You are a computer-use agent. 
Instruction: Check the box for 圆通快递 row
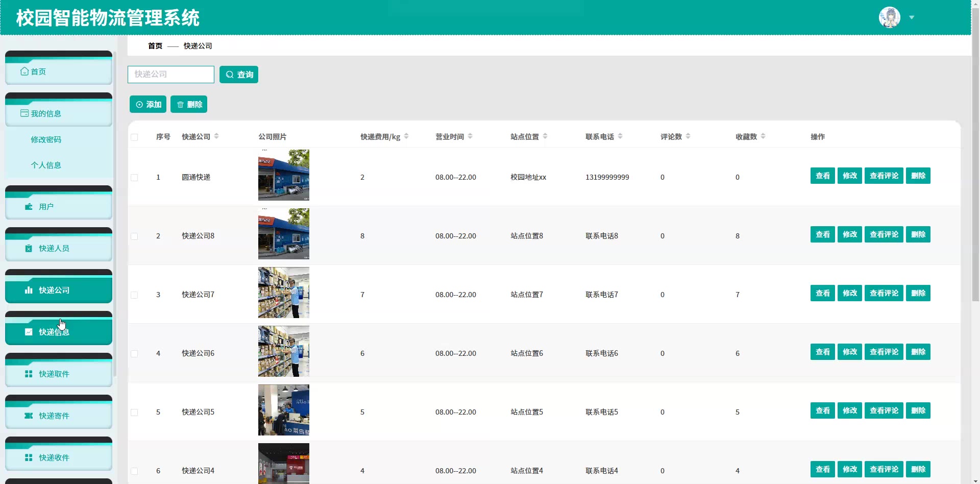(x=134, y=178)
